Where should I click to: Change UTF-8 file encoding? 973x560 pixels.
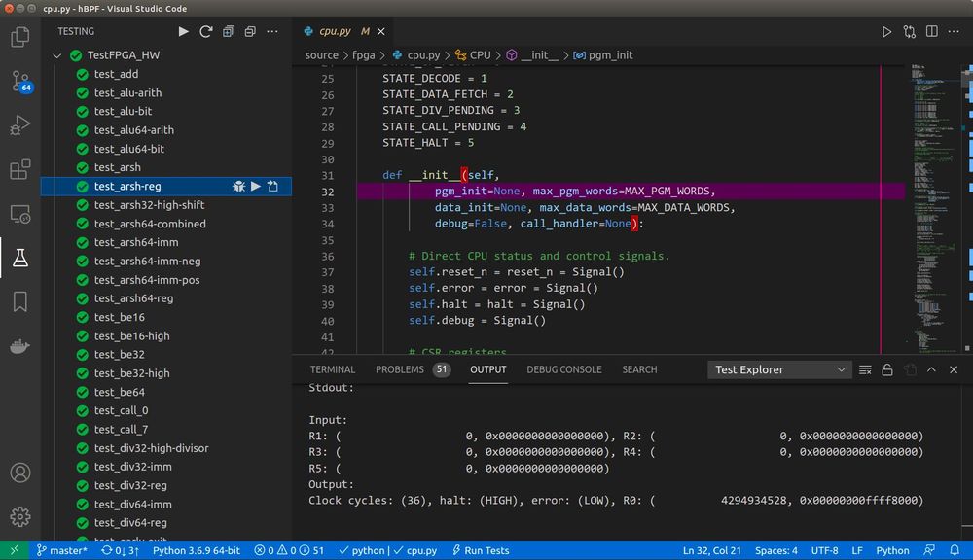tap(825, 550)
